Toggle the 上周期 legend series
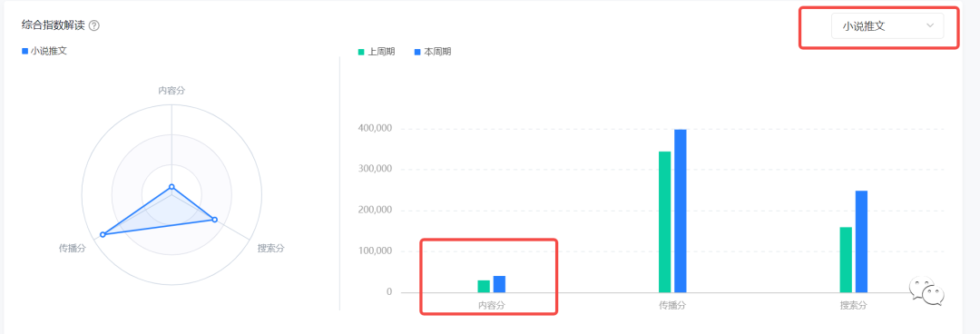This screenshot has width=980, height=334. coord(377,52)
